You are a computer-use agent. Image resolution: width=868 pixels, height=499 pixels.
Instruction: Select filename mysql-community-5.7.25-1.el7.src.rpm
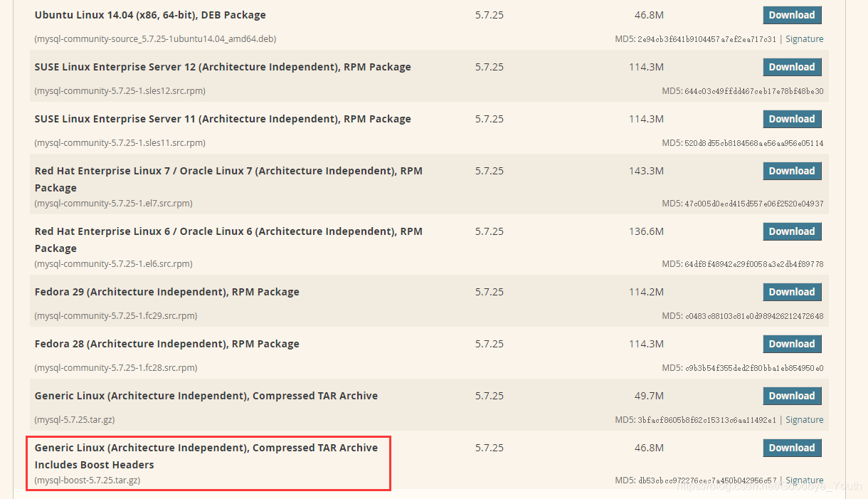(113, 204)
